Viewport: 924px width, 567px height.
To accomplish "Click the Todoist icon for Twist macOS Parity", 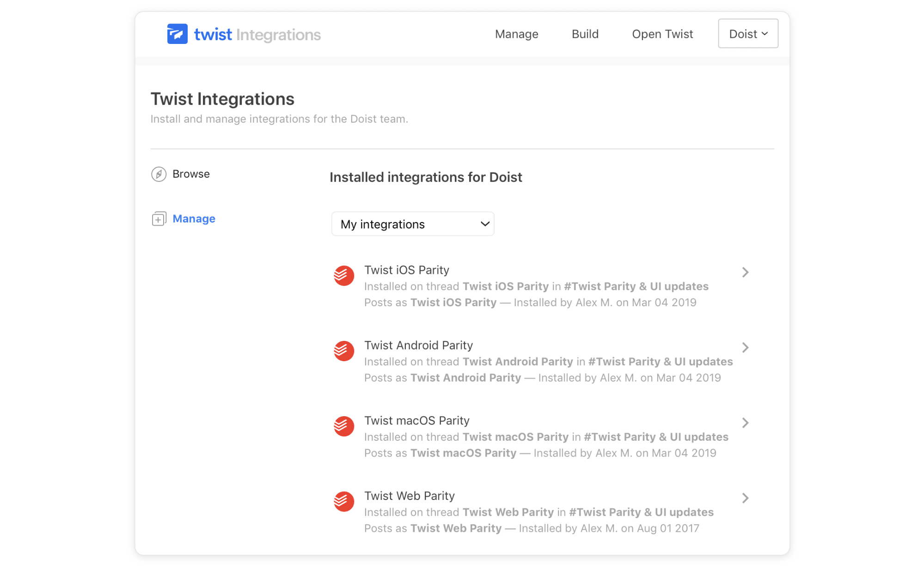I will pos(343,426).
